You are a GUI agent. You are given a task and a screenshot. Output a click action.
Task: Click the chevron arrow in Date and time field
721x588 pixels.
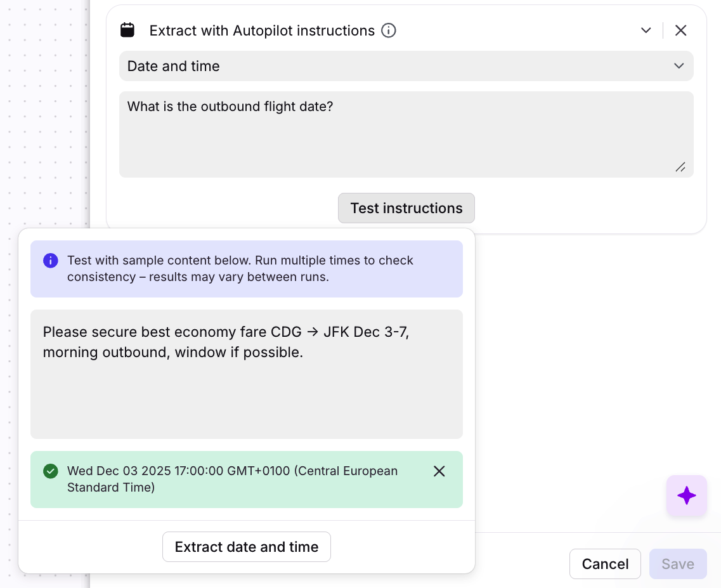(x=679, y=66)
